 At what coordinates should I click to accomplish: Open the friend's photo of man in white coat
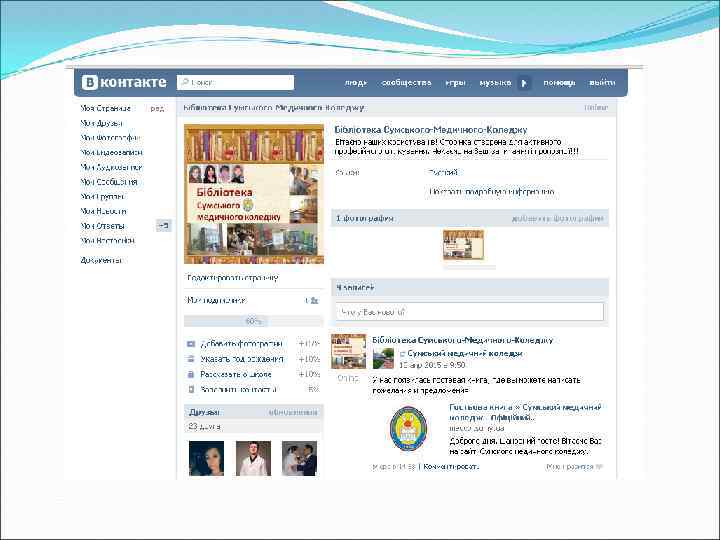pos(253,458)
